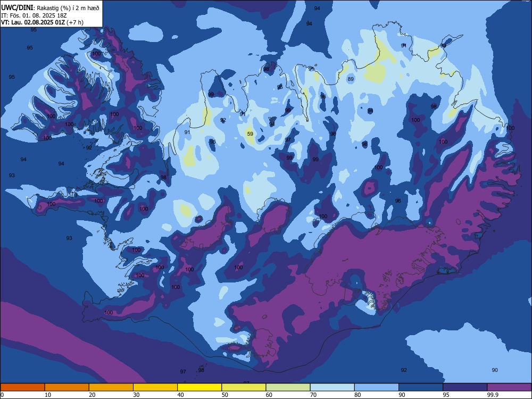Screen dimensions: 532x399
Task: Click the "80" legend tick label
Action: click(358, 395)
